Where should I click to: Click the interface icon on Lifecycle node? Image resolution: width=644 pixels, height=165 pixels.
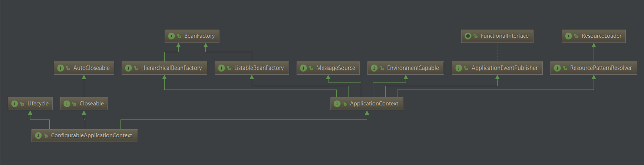(14, 104)
